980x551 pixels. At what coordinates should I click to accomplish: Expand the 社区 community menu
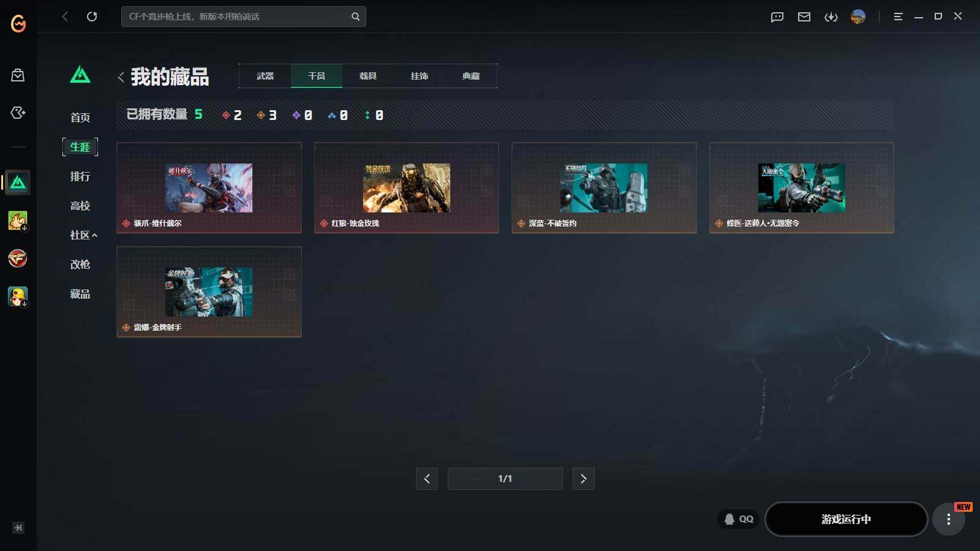point(83,235)
